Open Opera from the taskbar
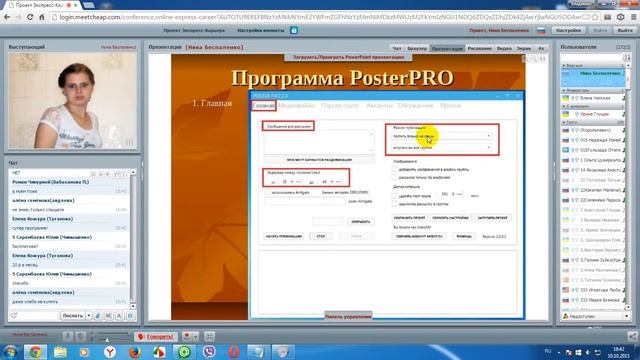The width and height of the screenshot is (640, 360). pyautogui.click(x=234, y=351)
